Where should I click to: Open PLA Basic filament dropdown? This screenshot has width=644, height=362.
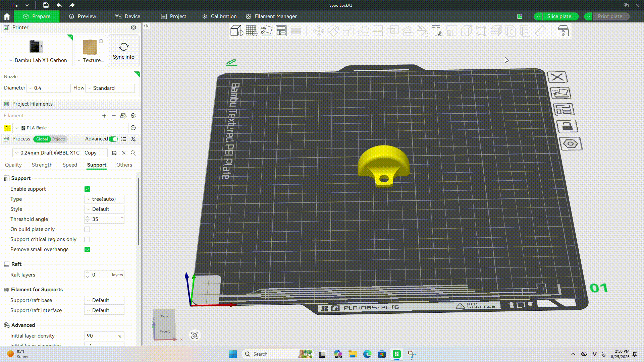[x=70, y=128]
